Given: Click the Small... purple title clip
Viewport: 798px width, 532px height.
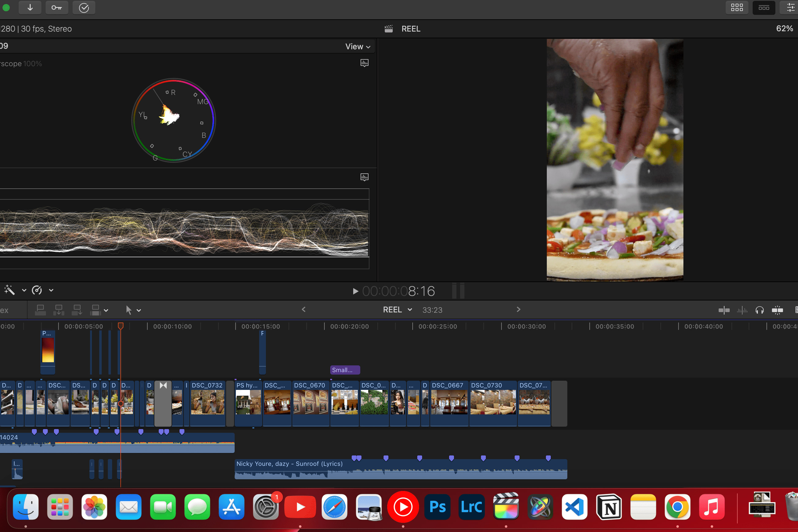Looking at the screenshot, I should click(x=344, y=370).
